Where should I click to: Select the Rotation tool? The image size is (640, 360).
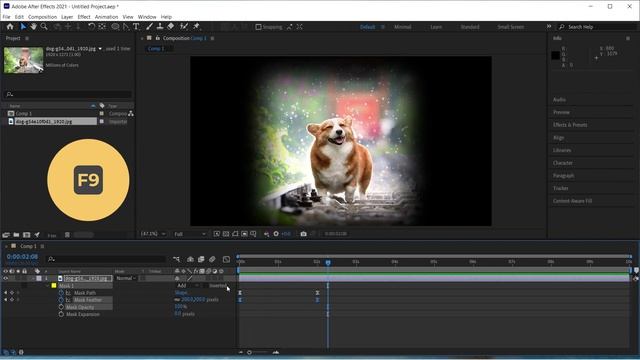click(91, 27)
